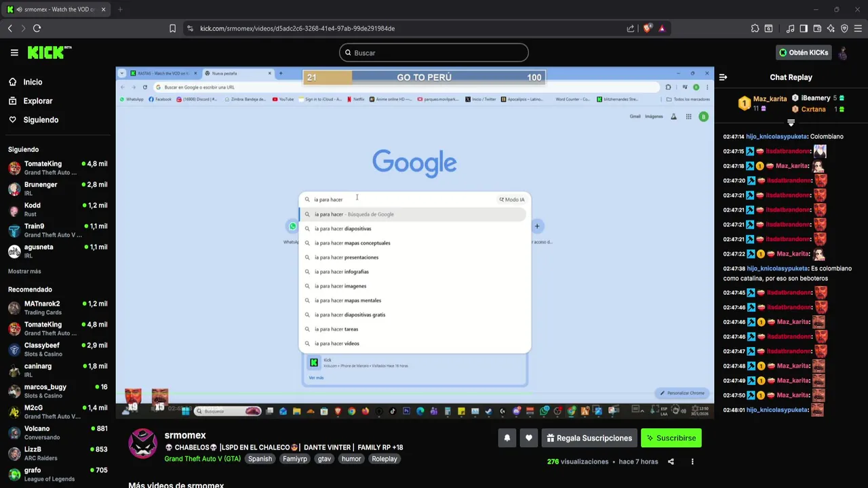Click iBeamery in chat leaderboard
Viewport: 868px width, 488px height.
[x=816, y=98]
